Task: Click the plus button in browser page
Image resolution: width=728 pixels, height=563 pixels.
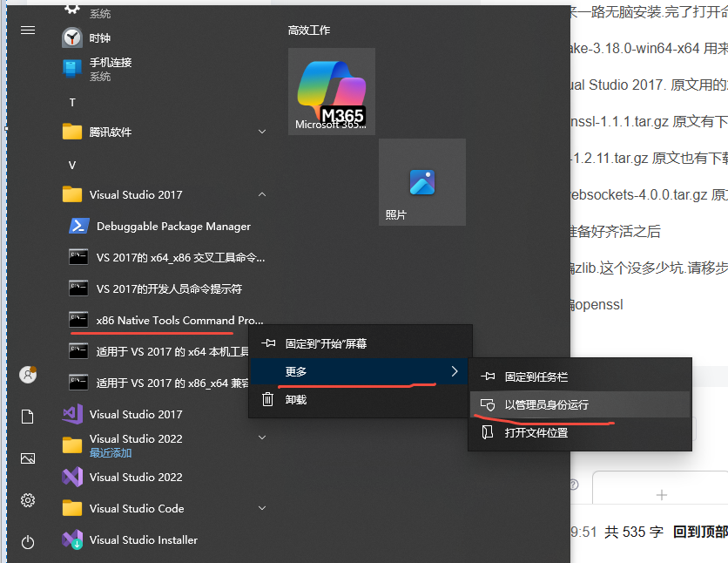Action: [662, 495]
